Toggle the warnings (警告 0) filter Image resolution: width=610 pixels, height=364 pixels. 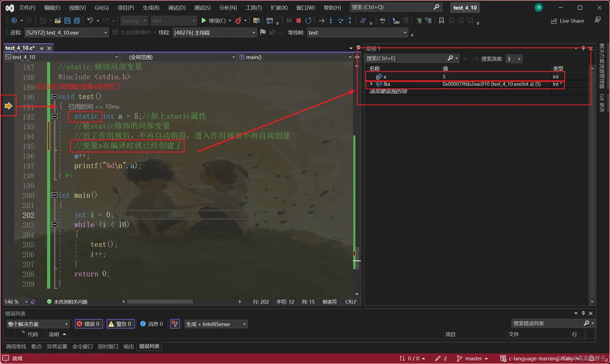click(x=120, y=324)
